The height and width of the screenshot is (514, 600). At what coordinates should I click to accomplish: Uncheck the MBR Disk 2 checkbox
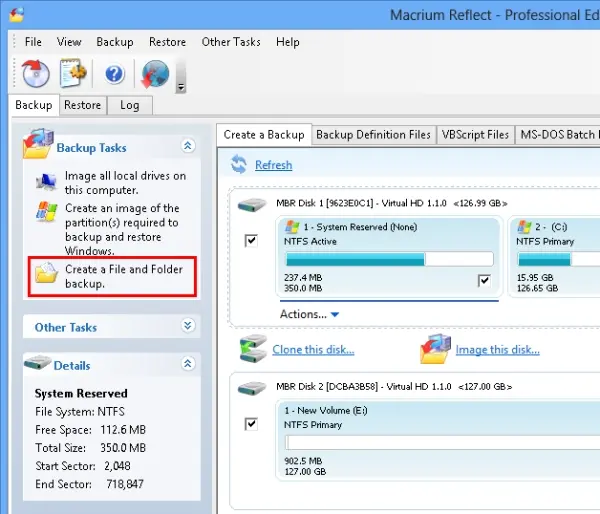251,424
